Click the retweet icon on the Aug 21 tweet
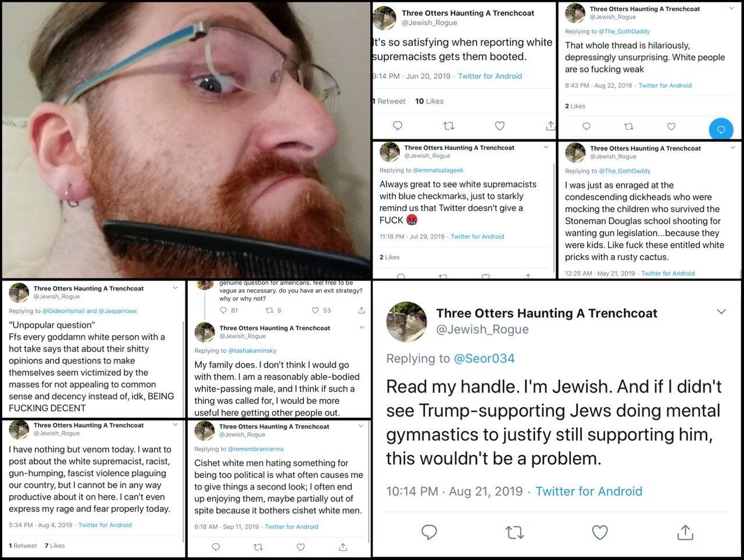 (514, 532)
